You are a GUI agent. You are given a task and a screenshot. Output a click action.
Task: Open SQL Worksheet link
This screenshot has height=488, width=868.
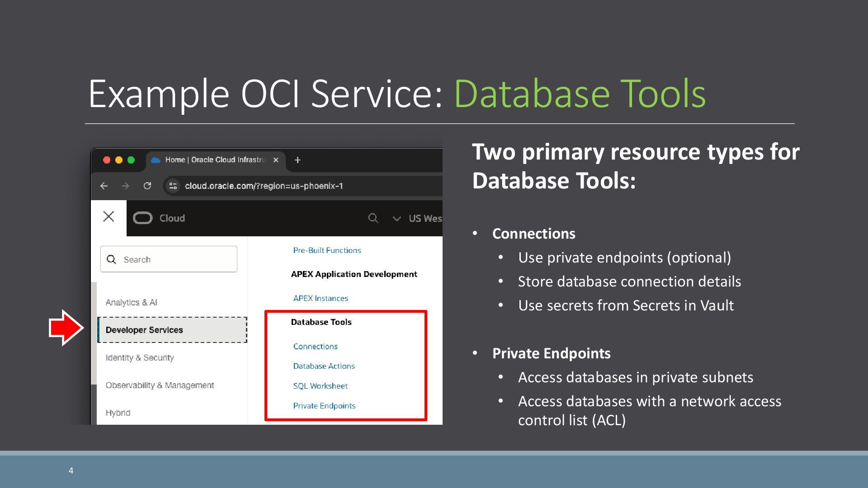320,386
